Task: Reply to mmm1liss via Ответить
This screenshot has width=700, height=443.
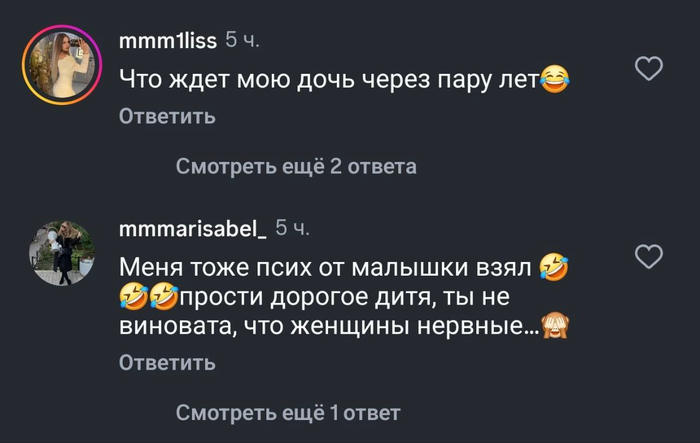Action: coord(167,117)
